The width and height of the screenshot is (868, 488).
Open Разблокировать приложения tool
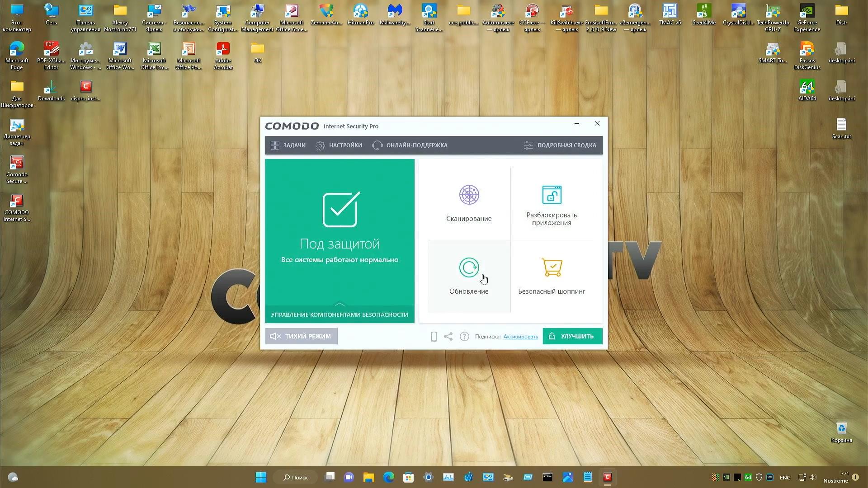[x=552, y=203]
